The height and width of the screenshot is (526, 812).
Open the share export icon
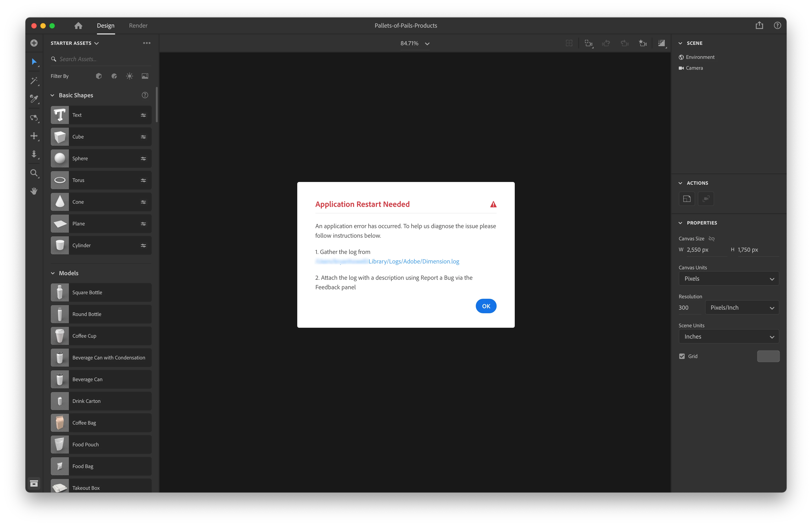(759, 26)
